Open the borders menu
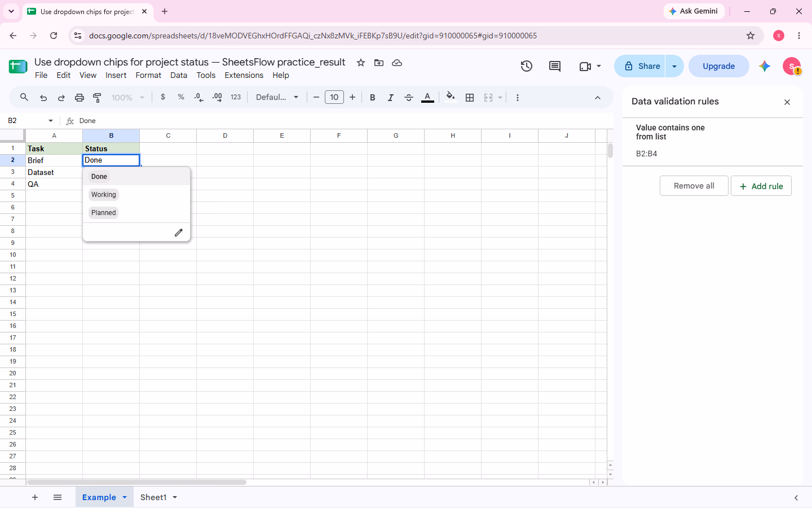This screenshot has width=812, height=508. click(470, 97)
